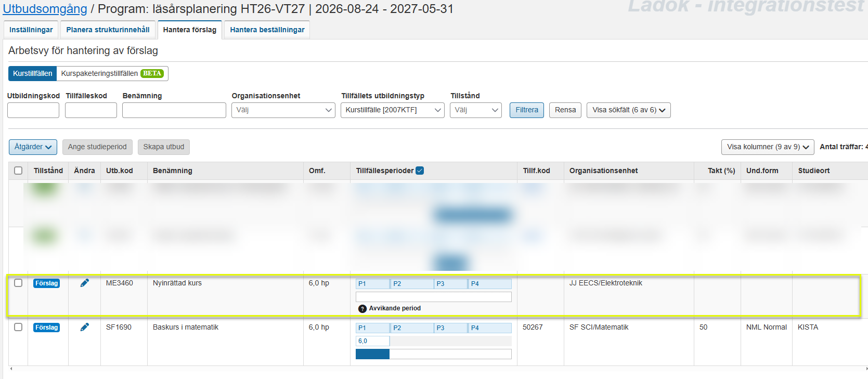
Task: Click Förslag status badge for SF1690
Action: tap(47, 328)
